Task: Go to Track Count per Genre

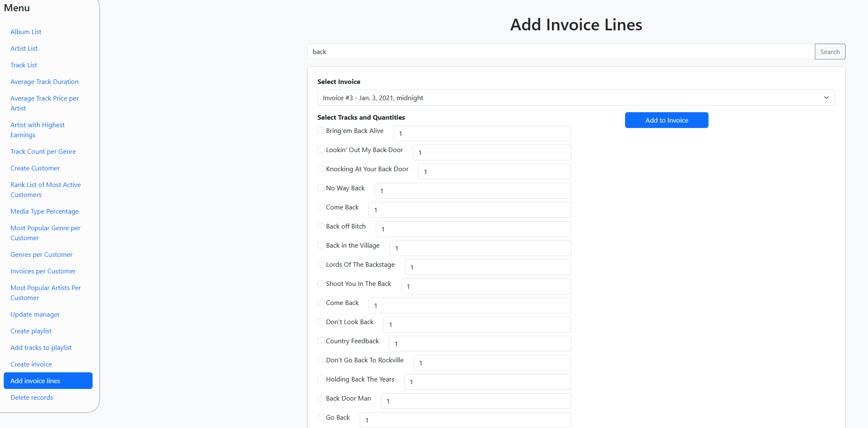Action: [x=43, y=151]
